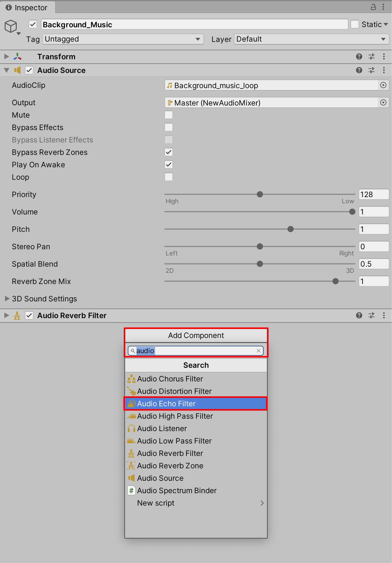Open Audio Reverb Filter presets icon
This screenshot has width=392, height=563.
pos(372,315)
